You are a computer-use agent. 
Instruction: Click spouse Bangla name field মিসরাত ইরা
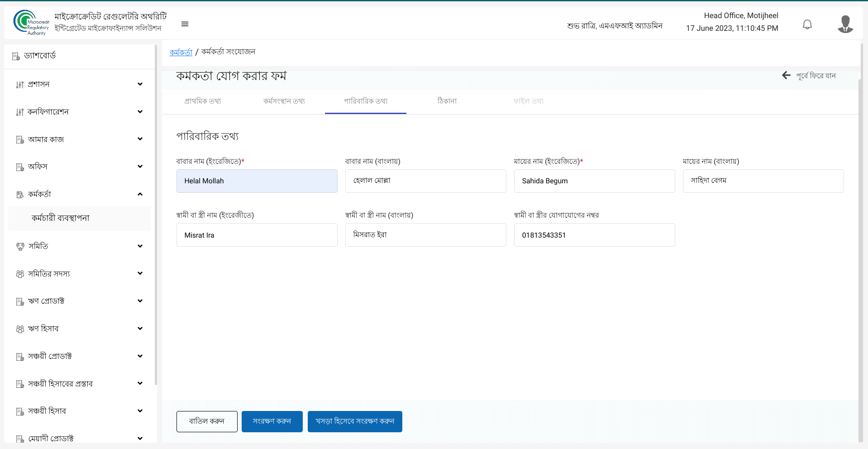[x=426, y=235]
